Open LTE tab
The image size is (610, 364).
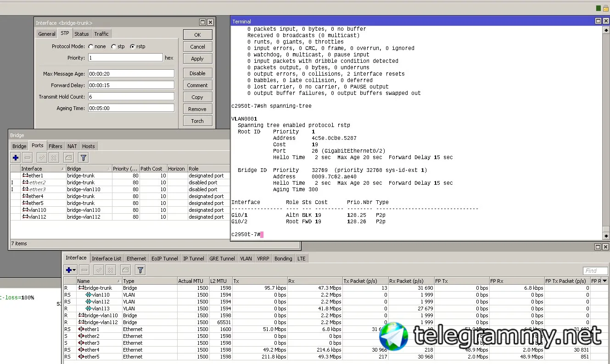(x=301, y=259)
